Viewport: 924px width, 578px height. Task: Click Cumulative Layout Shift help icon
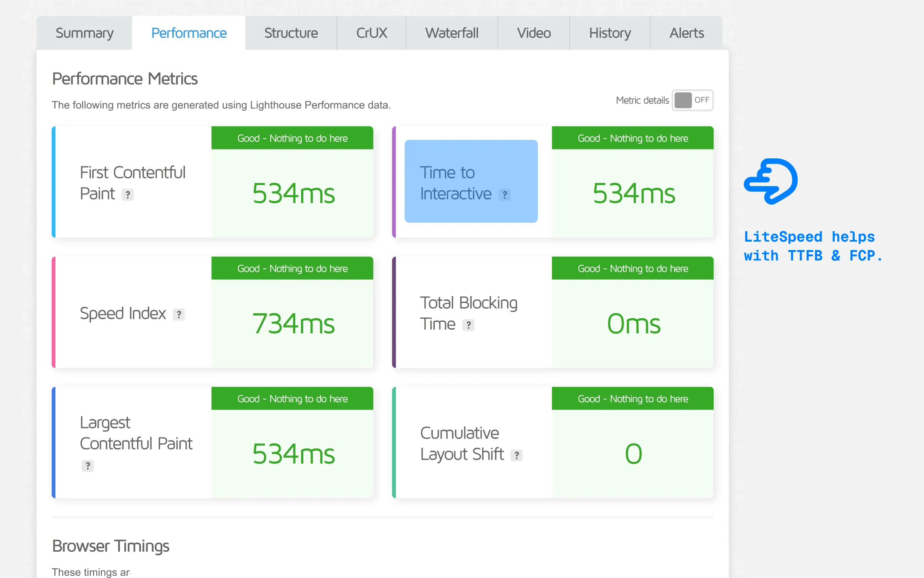click(517, 455)
